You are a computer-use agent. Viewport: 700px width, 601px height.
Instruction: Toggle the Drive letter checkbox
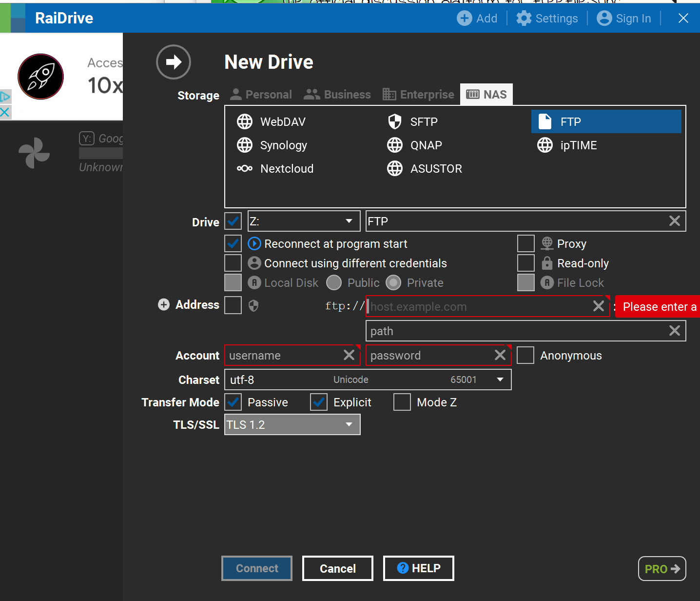coord(233,221)
